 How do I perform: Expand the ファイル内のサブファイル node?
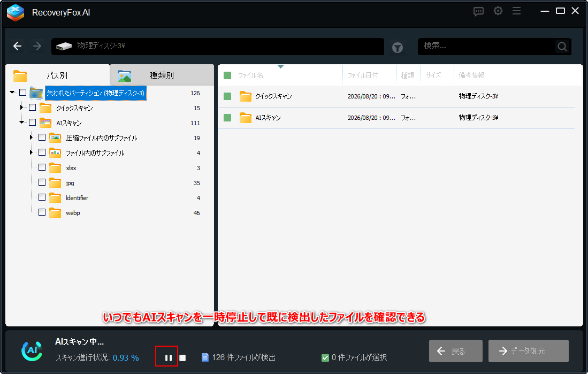click(32, 152)
